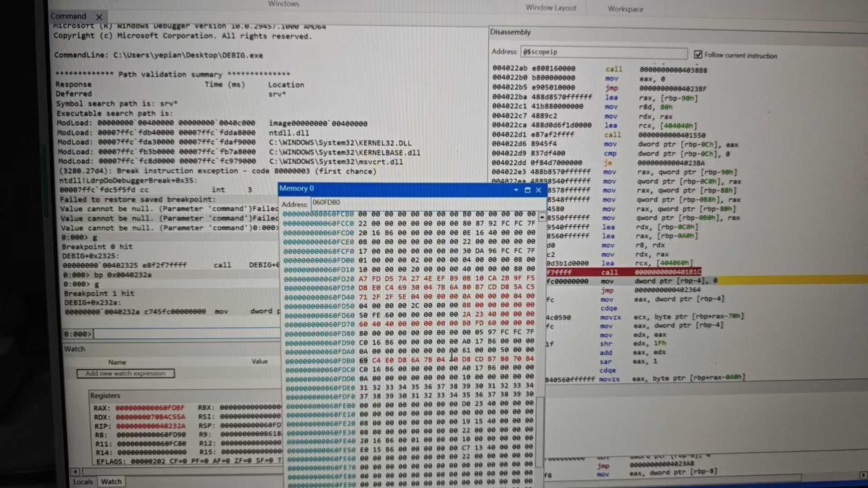The width and height of the screenshot is (868, 488).
Task: Maximize the Memory 0 window
Action: click(527, 190)
